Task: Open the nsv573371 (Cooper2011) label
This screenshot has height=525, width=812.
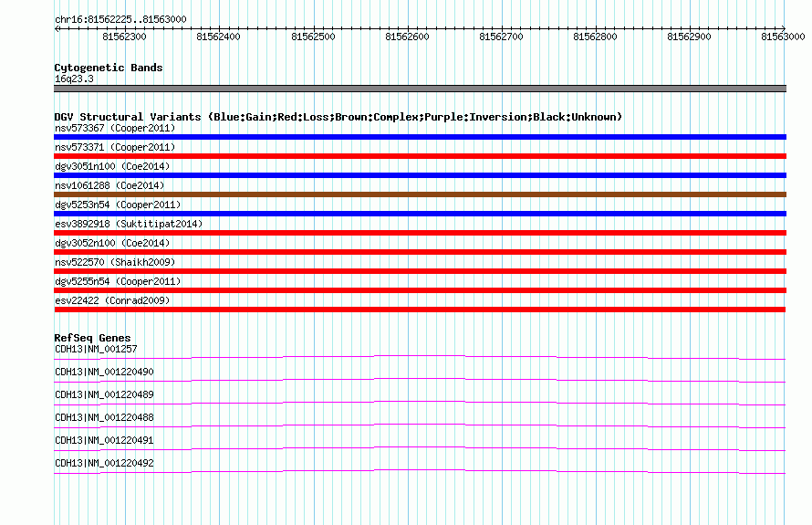Action: 115,147
